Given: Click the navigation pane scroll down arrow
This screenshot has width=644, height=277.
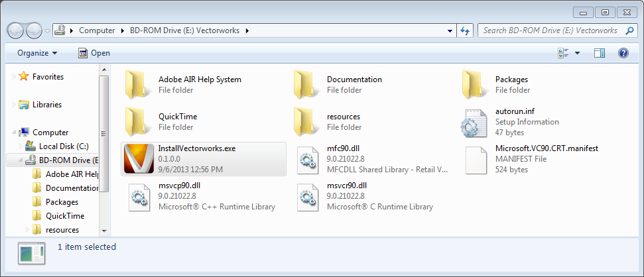Looking at the screenshot, I should (x=103, y=230).
